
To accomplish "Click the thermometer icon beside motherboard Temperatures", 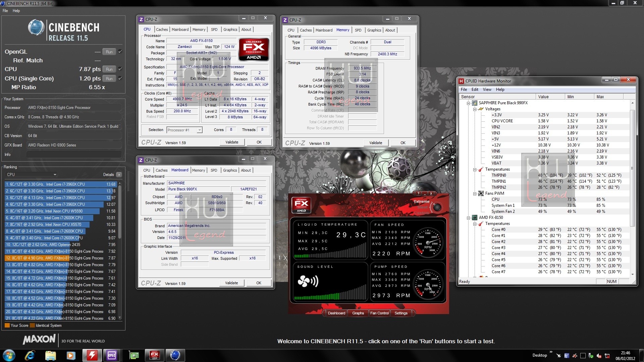I will [x=481, y=169].
